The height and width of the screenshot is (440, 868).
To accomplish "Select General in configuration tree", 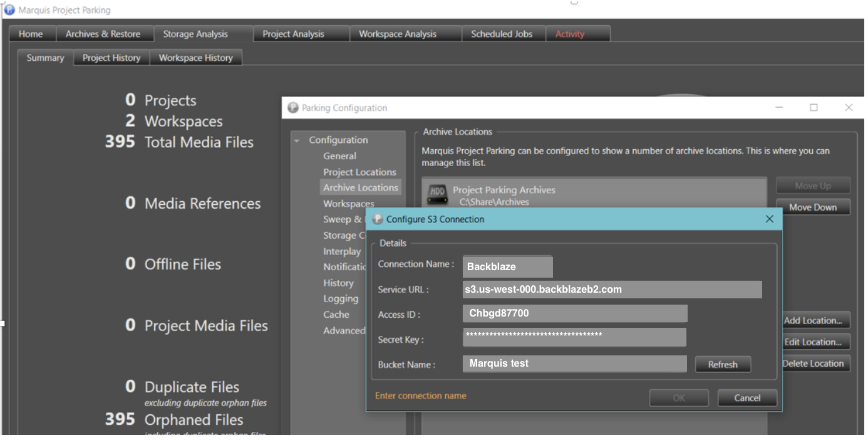I will coord(339,156).
